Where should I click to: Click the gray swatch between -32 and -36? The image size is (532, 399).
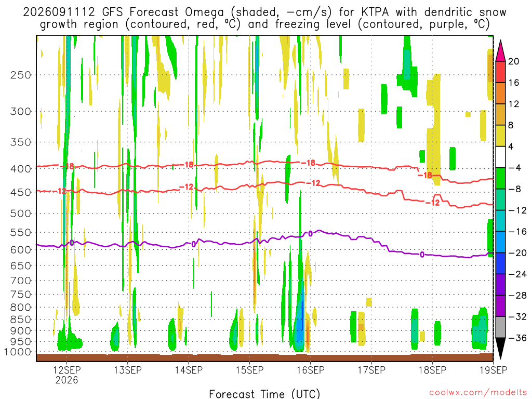[500, 327]
